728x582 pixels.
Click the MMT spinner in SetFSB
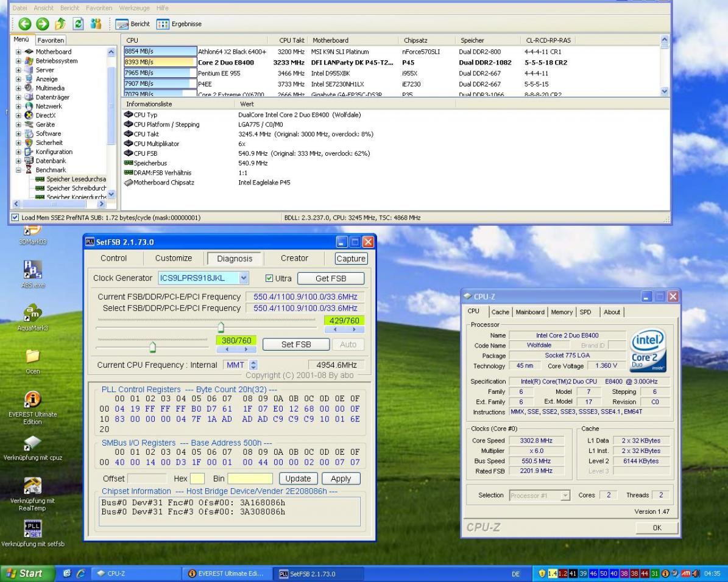click(x=253, y=365)
